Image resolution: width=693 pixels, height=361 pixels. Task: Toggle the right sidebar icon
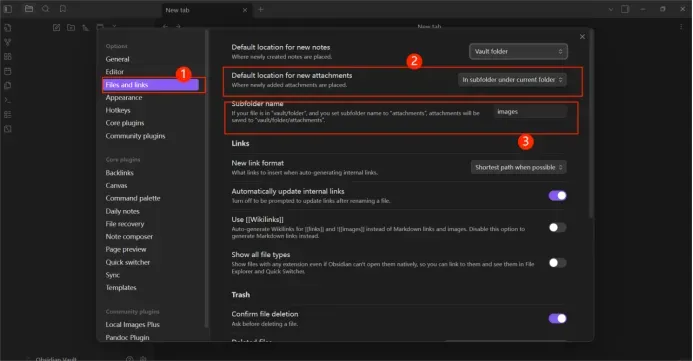(625, 9)
